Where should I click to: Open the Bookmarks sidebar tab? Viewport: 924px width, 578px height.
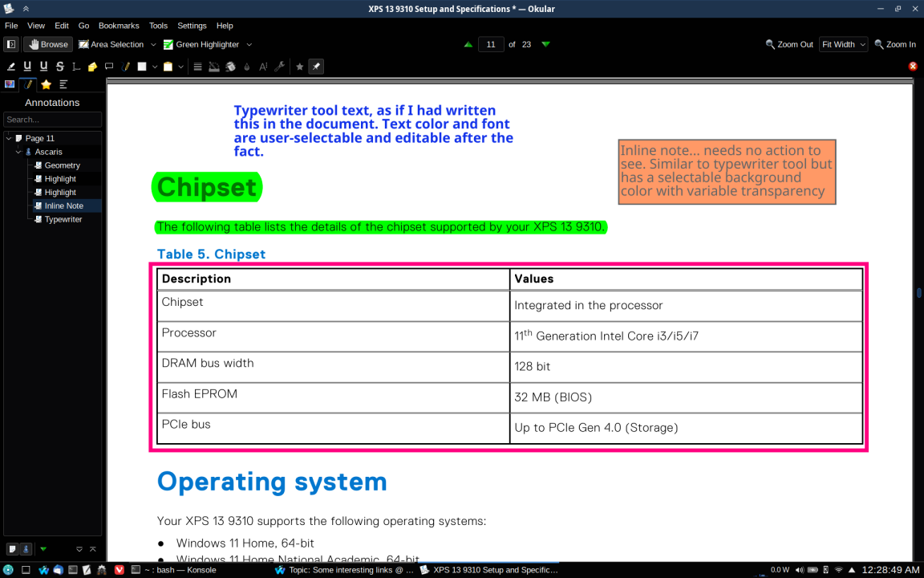click(x=46, y=84)
